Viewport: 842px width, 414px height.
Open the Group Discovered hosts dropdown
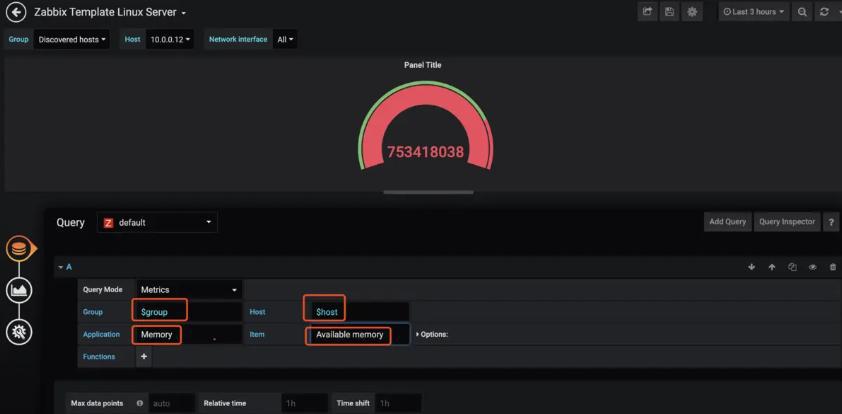click(x=72, y=40)
